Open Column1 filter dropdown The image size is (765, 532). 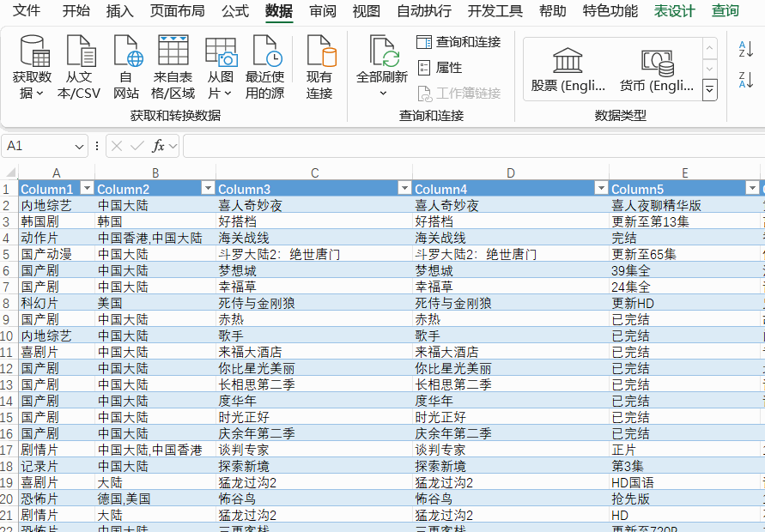(x=86, y=189)
